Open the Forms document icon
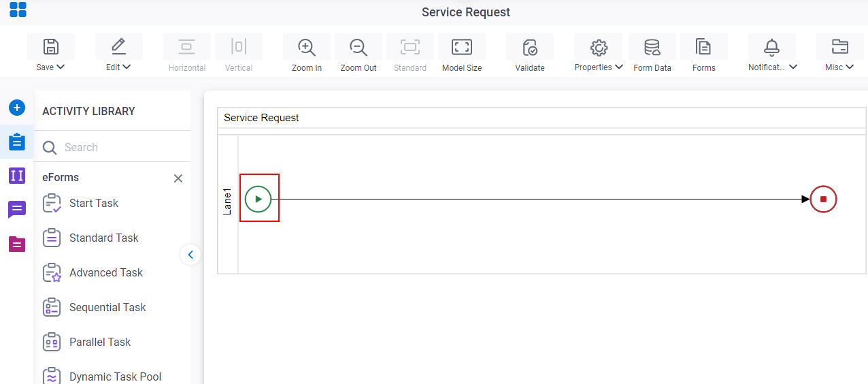Screen dimensions: 868x384 703,47
